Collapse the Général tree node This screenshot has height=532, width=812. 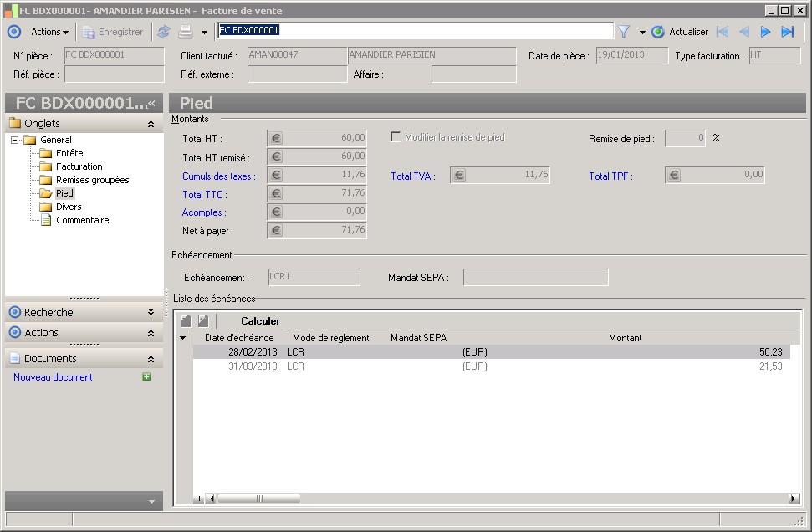tap(15, 140)
